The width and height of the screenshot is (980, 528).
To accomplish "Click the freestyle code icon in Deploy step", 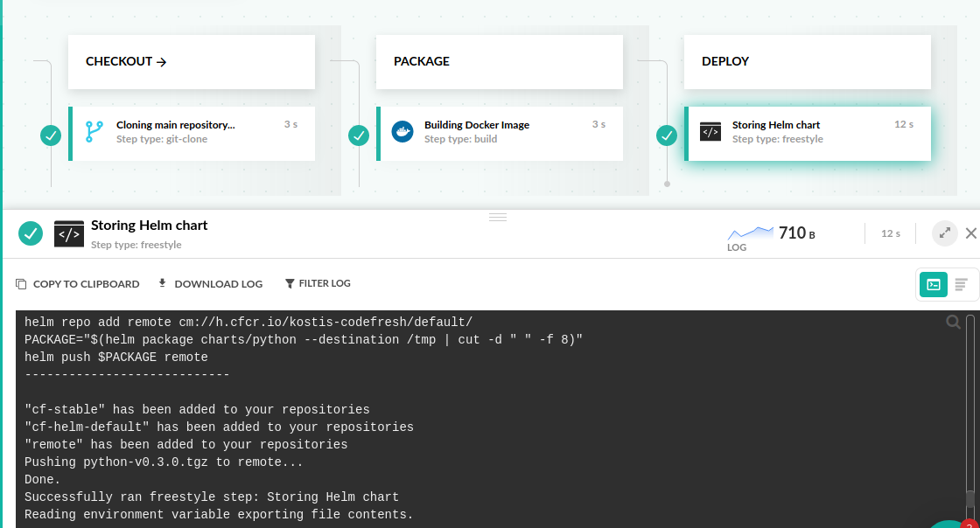I will click(x=710, y=132).
